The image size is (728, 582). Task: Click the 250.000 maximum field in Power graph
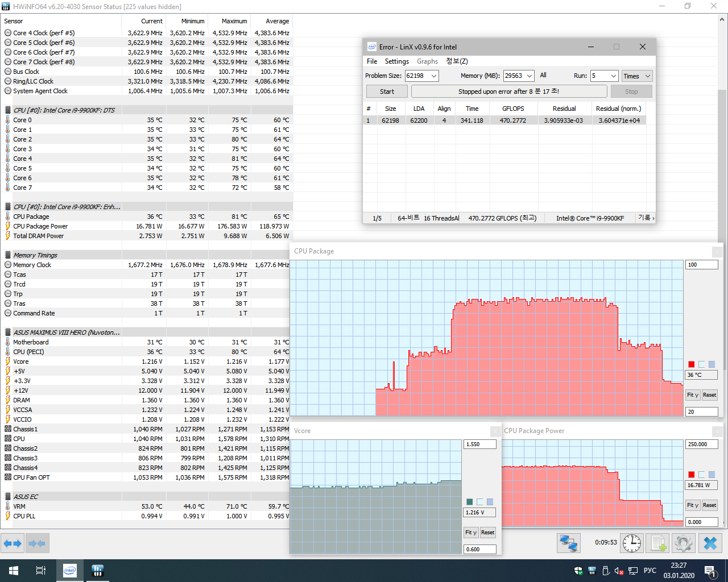pyautogui.click(x=702, y=444)
